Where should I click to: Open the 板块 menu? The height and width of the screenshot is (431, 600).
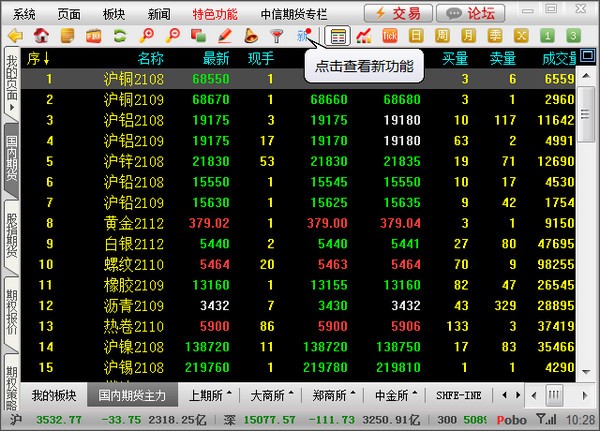pyautogui.click(x=114, y=14)
